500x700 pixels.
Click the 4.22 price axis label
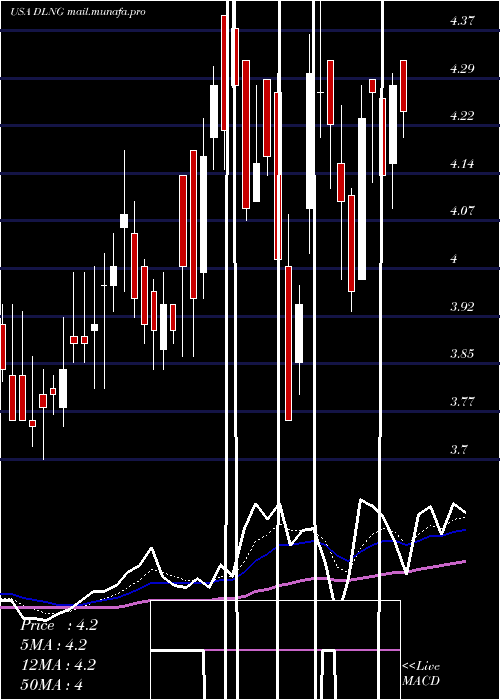(x=462, y=116)
